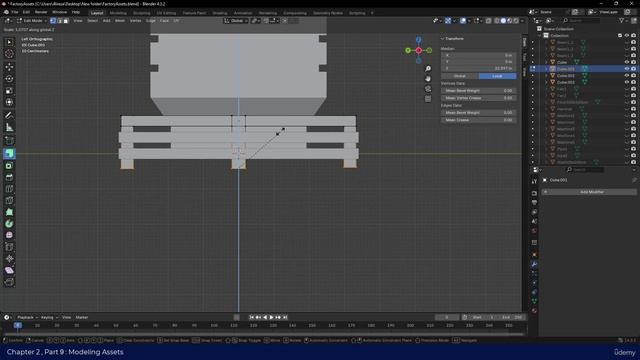Image resolution: width=640 pixels, height=360 pixels.
Task: Select the Smooth tool
Action: click(x=9, y=235)
